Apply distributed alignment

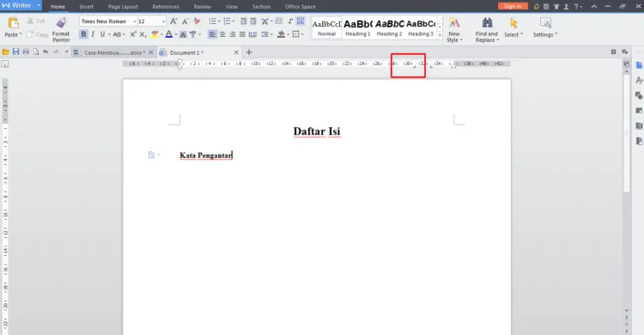(252, 34)
